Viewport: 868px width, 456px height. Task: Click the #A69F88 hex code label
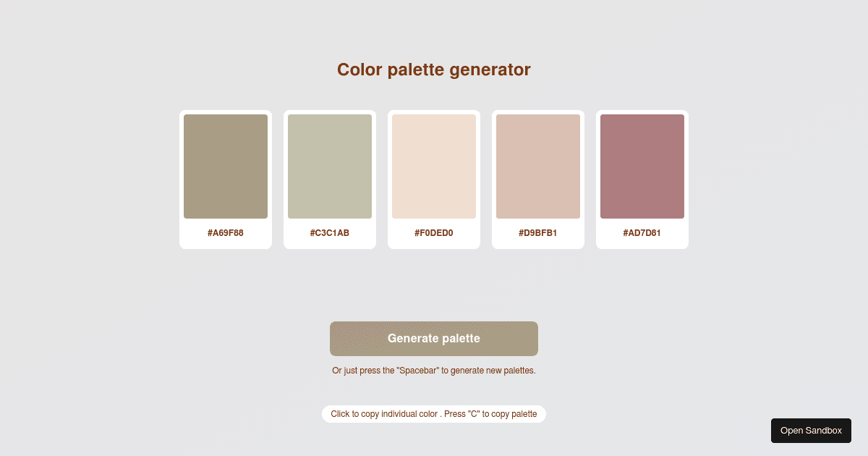click(x=225, y=232)
